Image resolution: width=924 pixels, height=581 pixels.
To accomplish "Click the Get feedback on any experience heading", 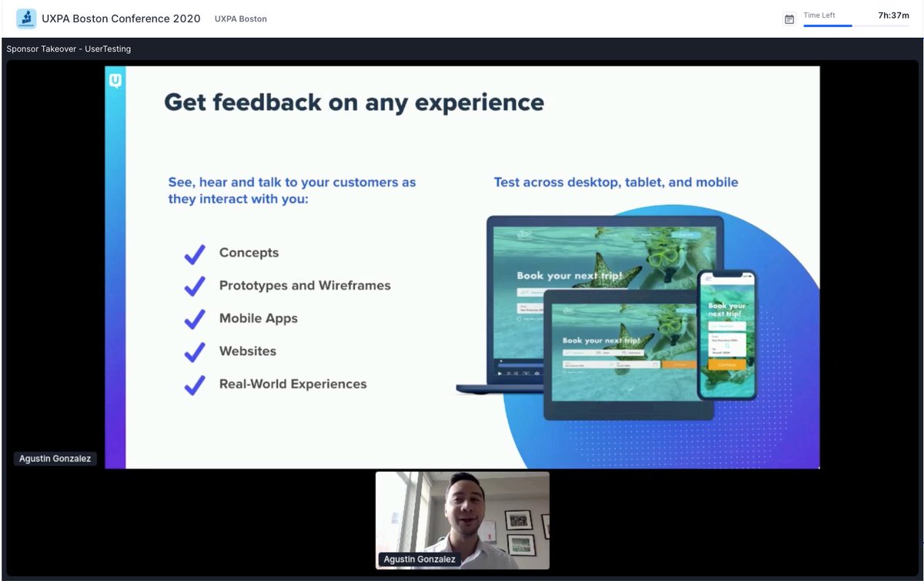I will [354, 102].
